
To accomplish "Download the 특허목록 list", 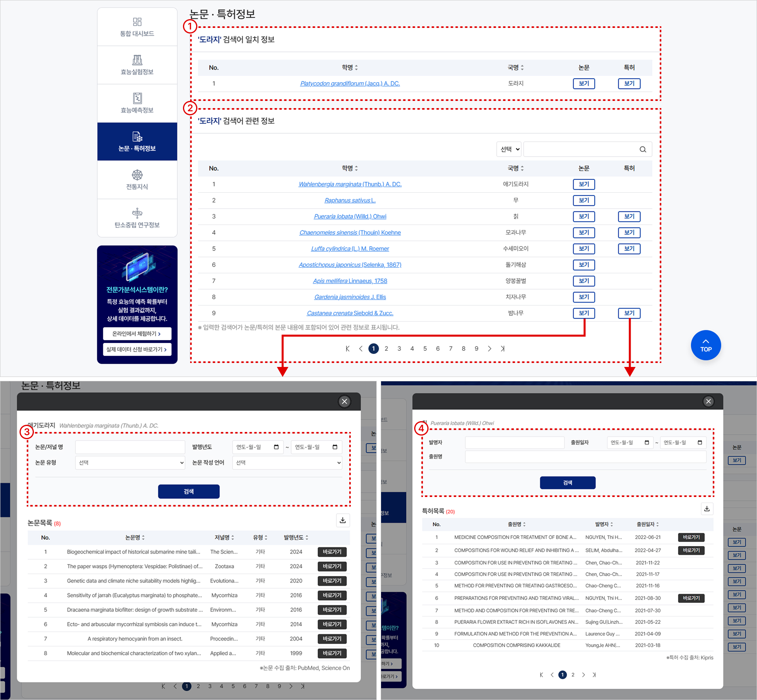I will click(x=707, y=509).
